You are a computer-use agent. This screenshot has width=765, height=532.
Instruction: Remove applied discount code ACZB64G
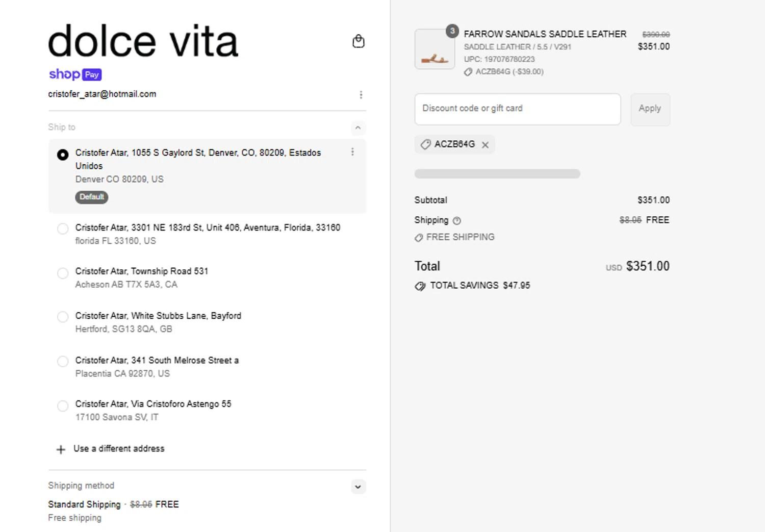(x=485, y=145)
